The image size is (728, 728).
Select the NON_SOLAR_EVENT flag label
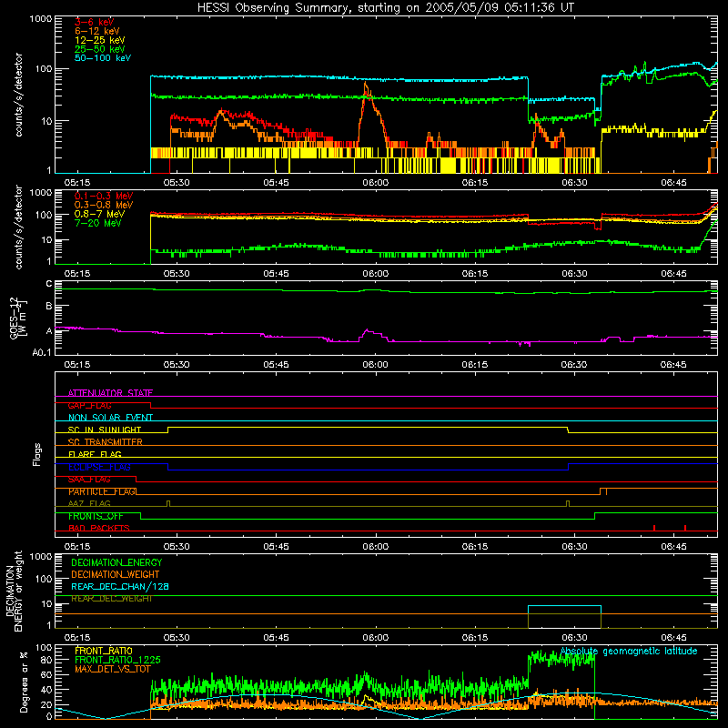pos(110,418)
